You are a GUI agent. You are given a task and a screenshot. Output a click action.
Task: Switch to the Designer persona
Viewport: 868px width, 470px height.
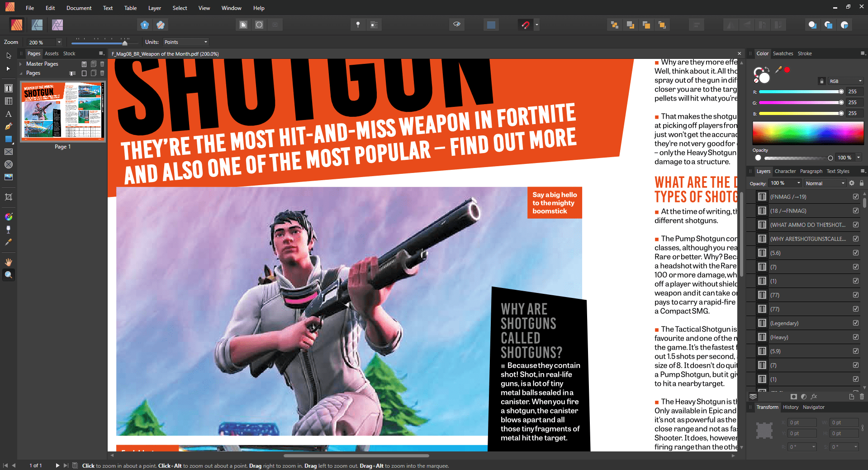coord(37,25)
